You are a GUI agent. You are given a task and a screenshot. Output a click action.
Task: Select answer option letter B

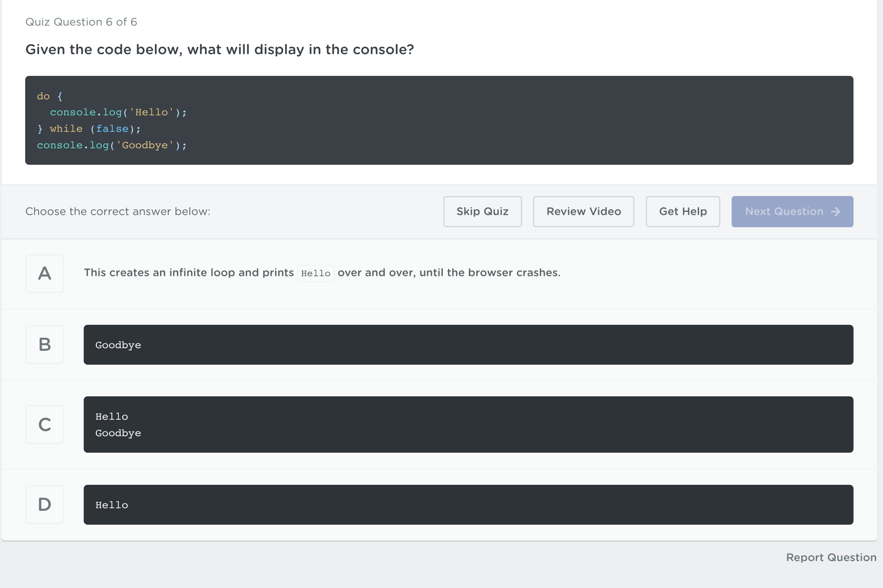(45, 345)
